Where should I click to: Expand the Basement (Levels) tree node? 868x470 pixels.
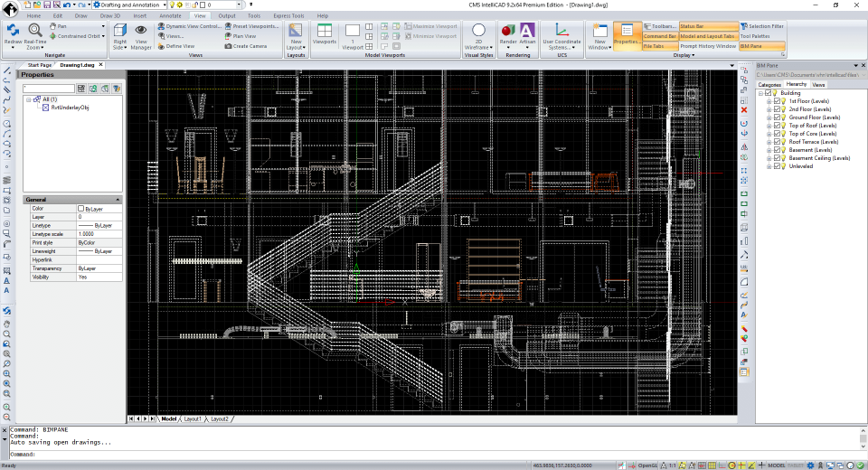click(x=769, y=150)
